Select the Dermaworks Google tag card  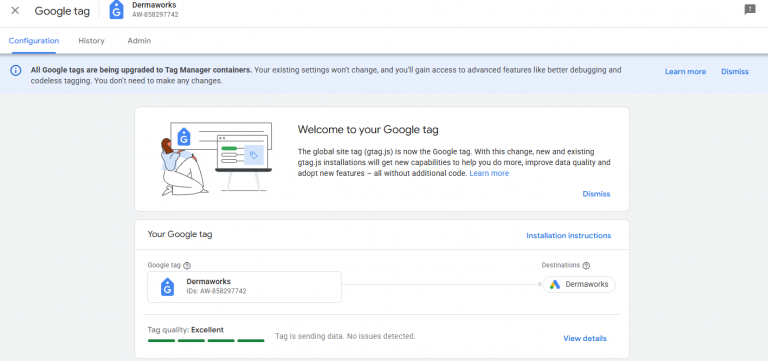coord(244,287)
